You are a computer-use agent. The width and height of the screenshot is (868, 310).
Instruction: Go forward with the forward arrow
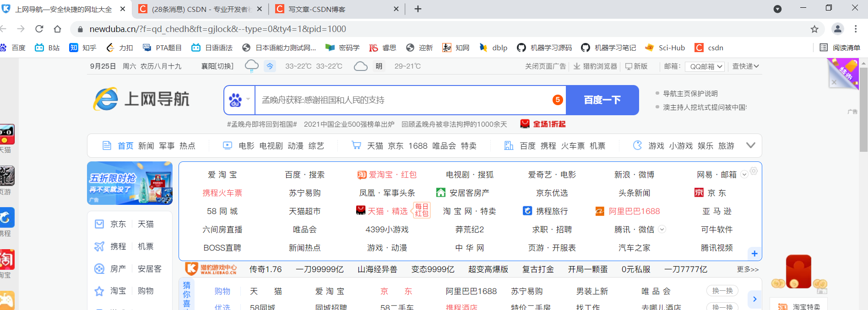[21, 29]
